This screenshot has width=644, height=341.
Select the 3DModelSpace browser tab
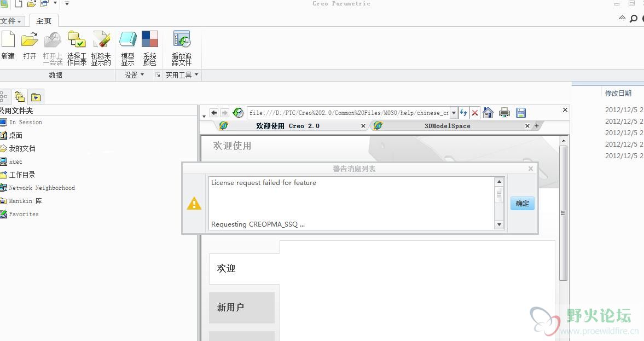(447, 126)
